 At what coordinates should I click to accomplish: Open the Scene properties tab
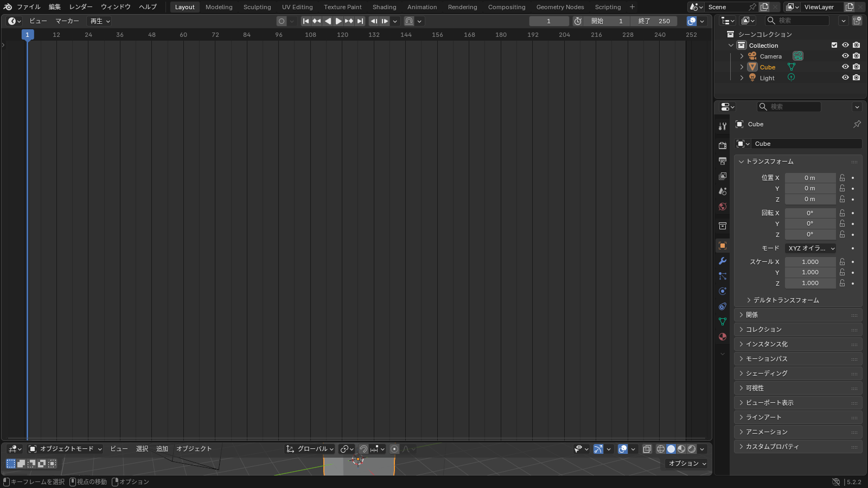coord(723,191)
